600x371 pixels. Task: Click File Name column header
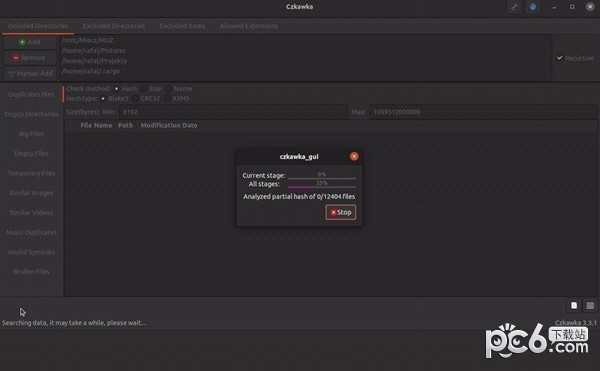(96, 125)
